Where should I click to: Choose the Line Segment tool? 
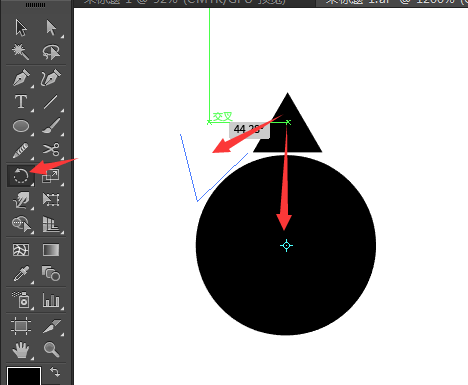click(x=51, y=102)
